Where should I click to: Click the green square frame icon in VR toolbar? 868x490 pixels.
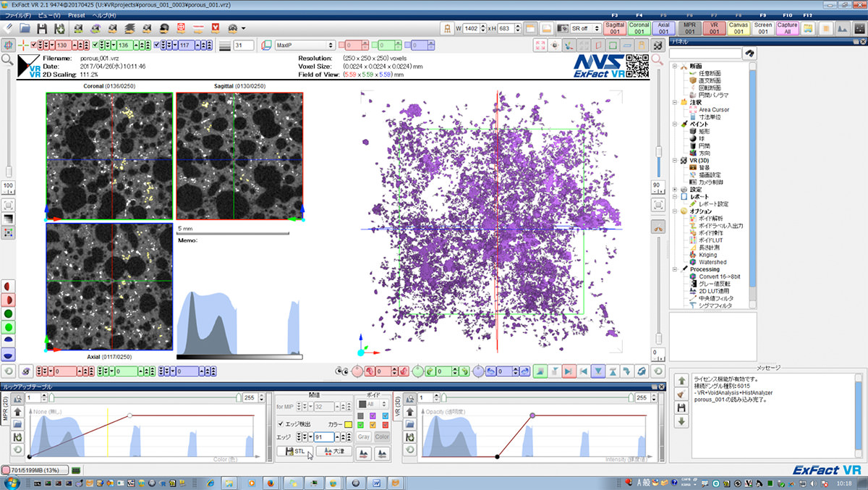click(612, 46)
